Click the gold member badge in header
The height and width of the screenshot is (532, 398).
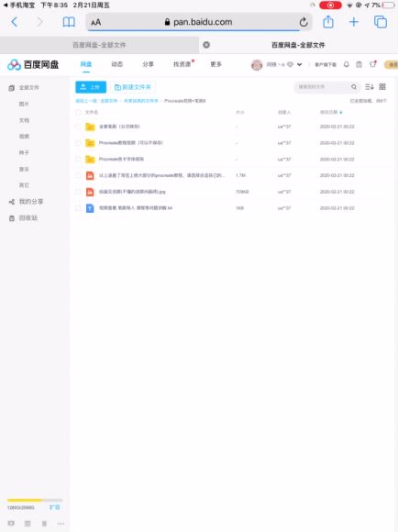392,64
